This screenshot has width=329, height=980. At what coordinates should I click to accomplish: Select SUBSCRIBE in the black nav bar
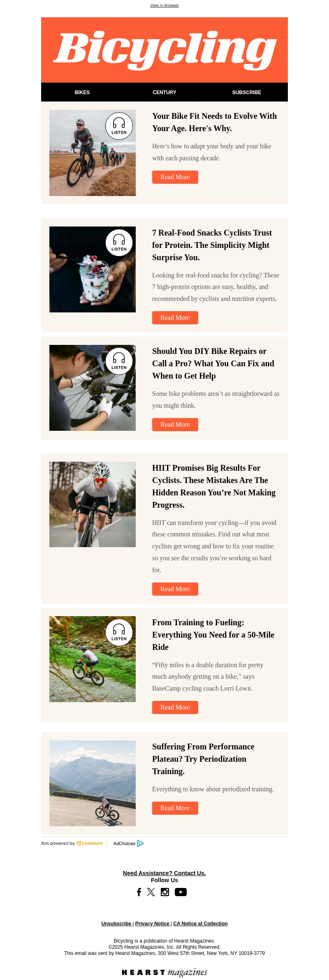coord(247,92)
